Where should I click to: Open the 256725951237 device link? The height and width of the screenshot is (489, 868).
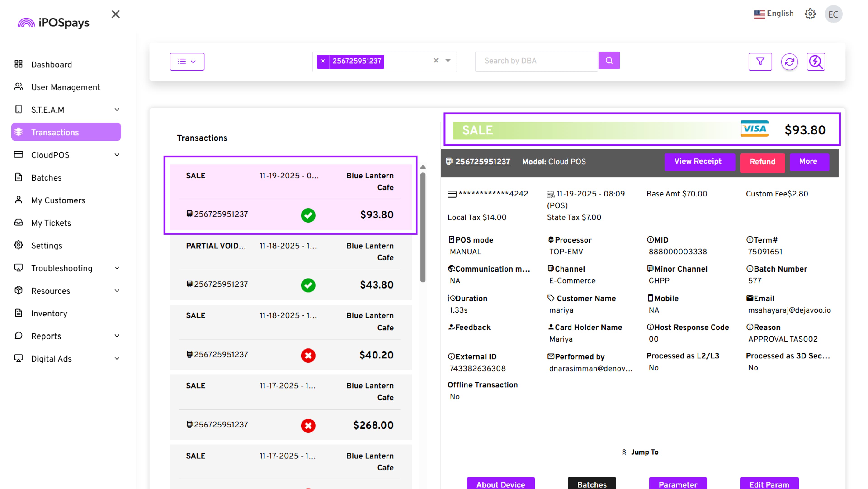point(483,162)
